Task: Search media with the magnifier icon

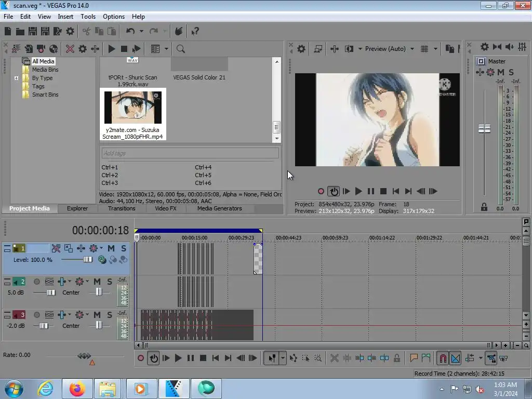Action: 181,49
